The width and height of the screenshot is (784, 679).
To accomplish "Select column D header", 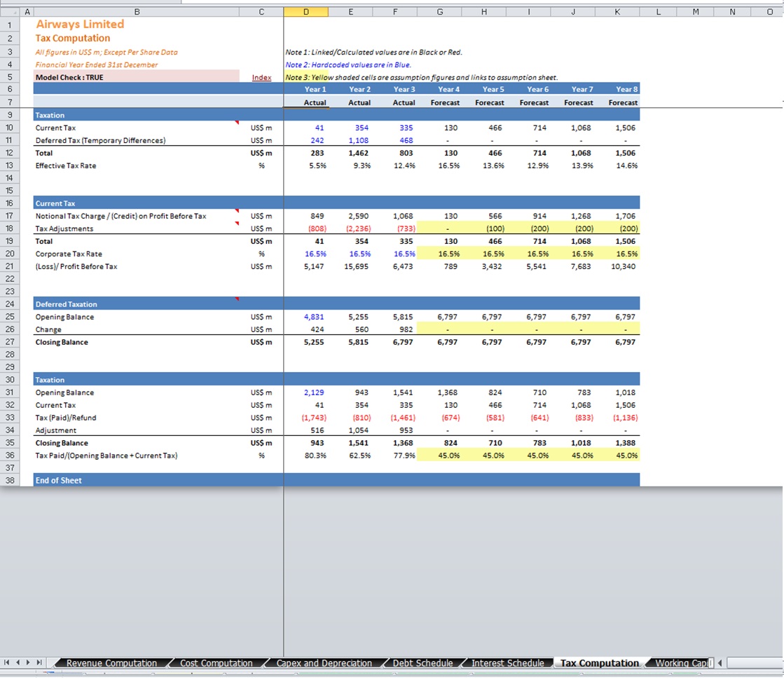I will [306, 11].
